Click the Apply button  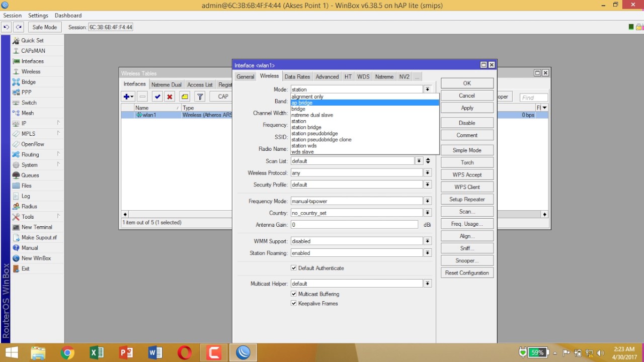pyautogui.click(x=467, y=108)
